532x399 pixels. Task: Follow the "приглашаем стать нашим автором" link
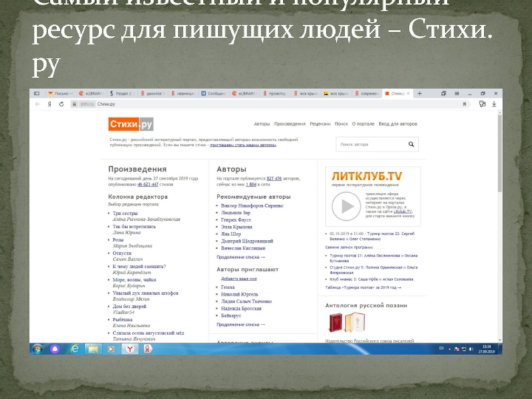pyautogui.click(x=243, y=145)
